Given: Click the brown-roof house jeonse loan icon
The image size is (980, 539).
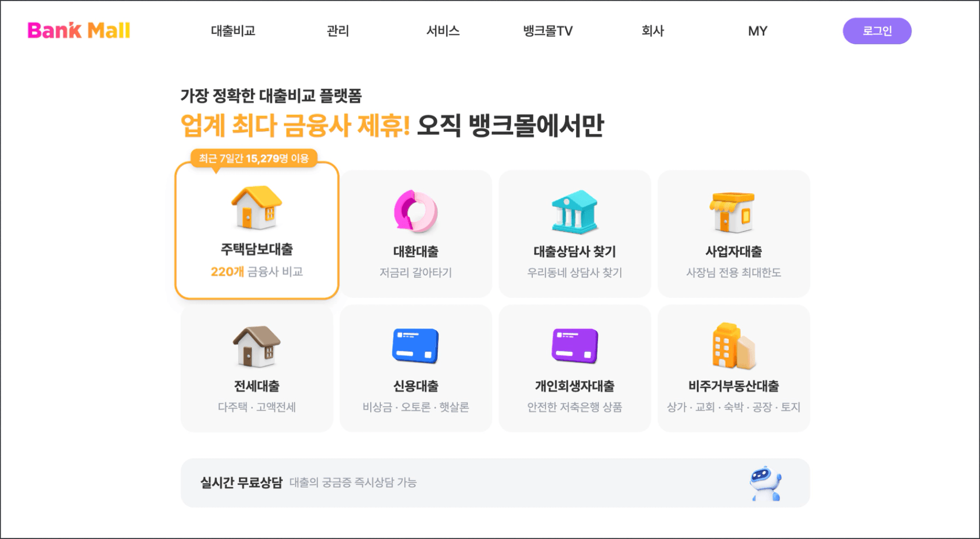Looking at the screenshot, I should (257, 346).
